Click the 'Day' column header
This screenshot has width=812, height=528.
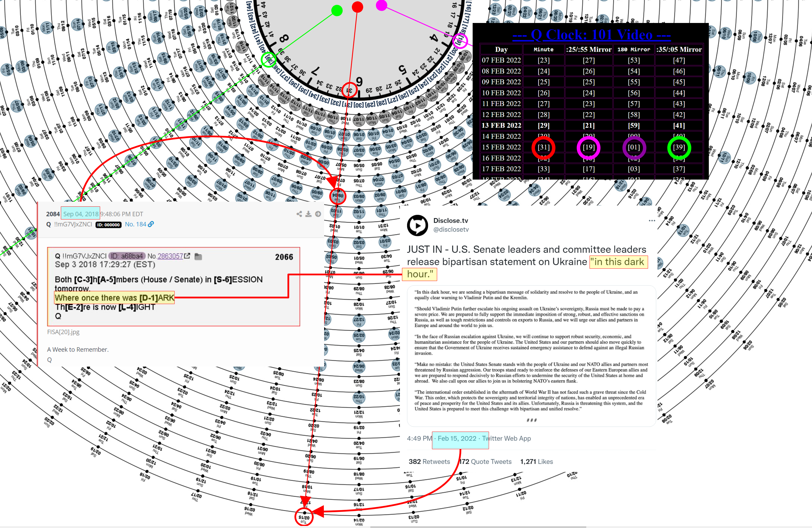(x=501, y=50)
